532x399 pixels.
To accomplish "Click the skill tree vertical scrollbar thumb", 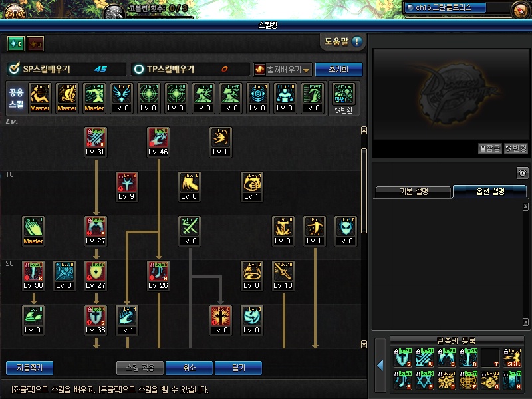I will coord(364,191).
